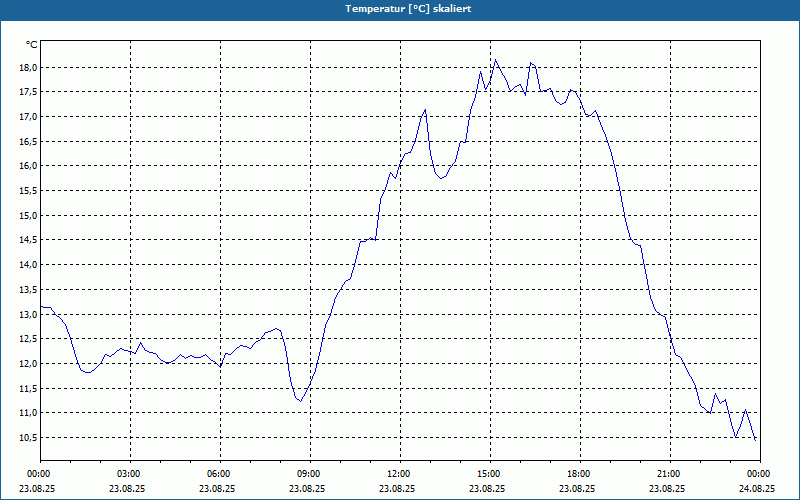Select the '23.08.25' date beneath 06:00

tap(217, 488)
